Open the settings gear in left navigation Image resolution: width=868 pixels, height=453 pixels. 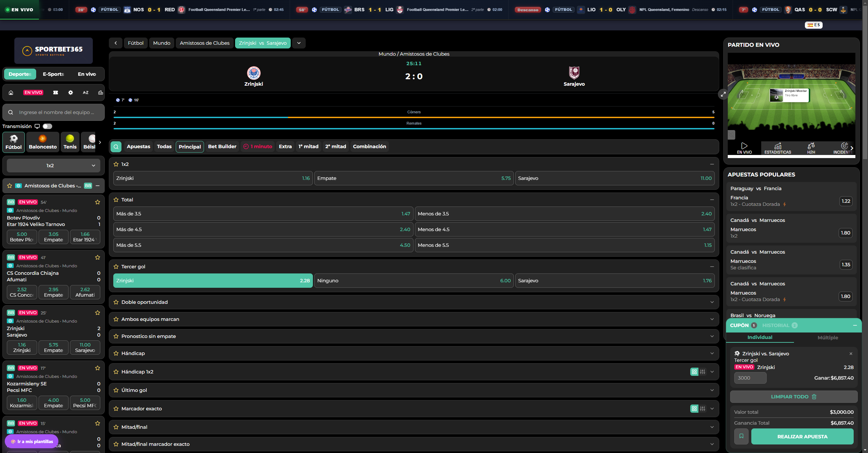(x=71, y=93)
